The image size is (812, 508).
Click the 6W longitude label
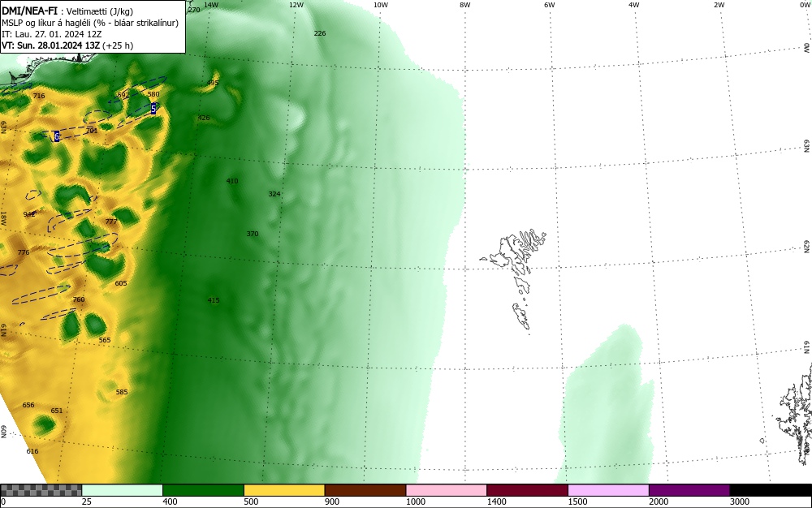[x=550, y=5]
